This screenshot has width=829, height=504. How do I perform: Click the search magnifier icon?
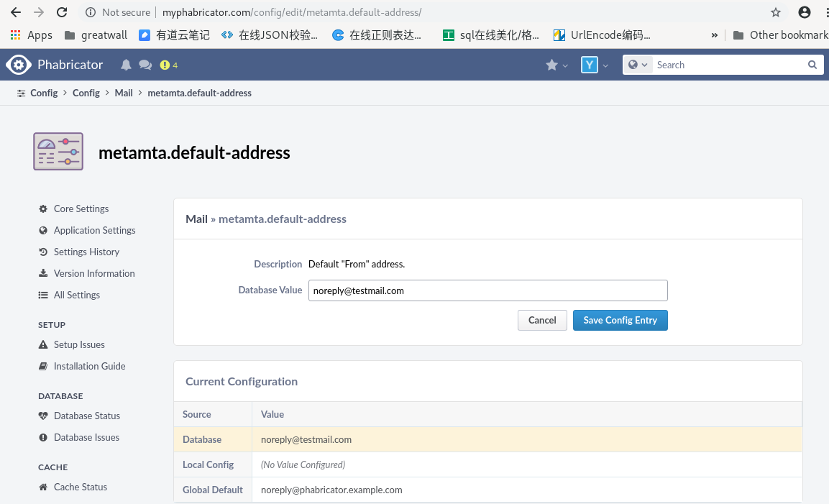click(x=812, y=65)
